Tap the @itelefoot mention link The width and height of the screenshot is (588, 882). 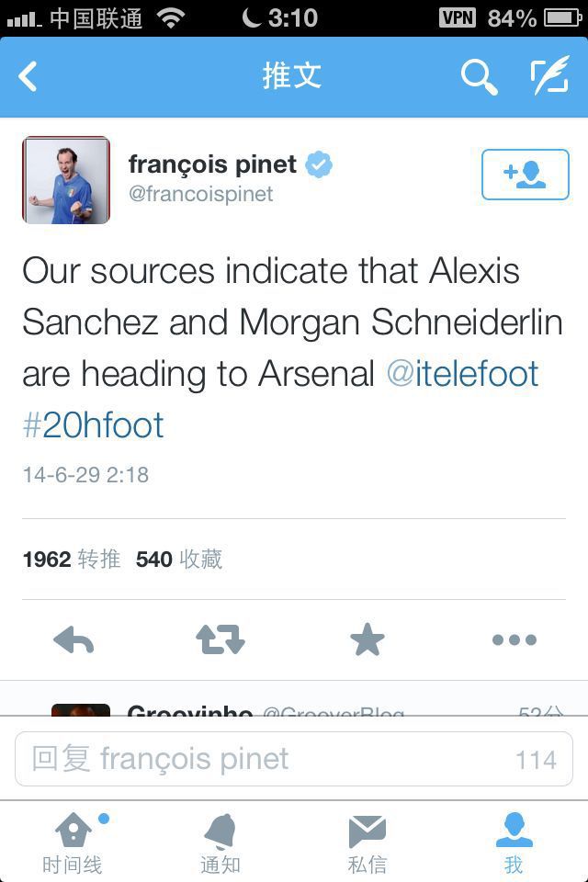click(x=462, y=374)
